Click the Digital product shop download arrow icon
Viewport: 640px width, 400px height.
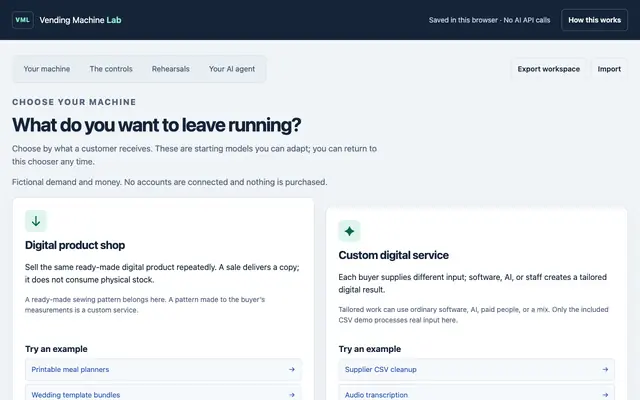tap(36, 221)
